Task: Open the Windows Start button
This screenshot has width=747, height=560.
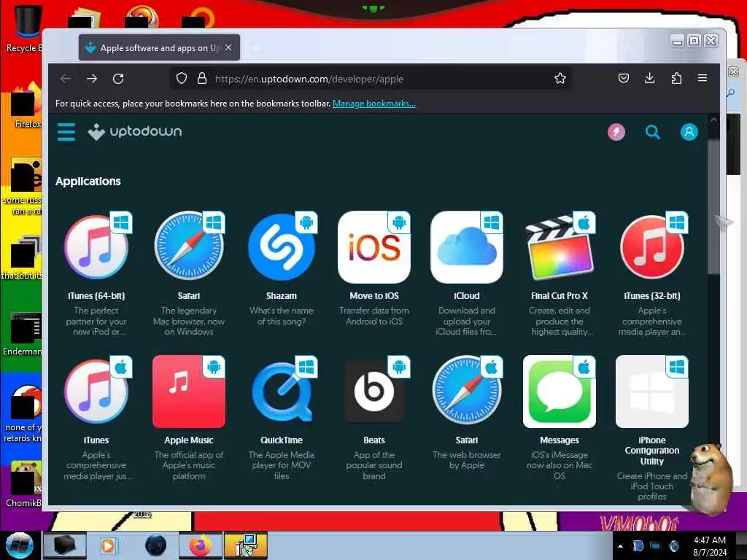Action: tap(19, 545)
